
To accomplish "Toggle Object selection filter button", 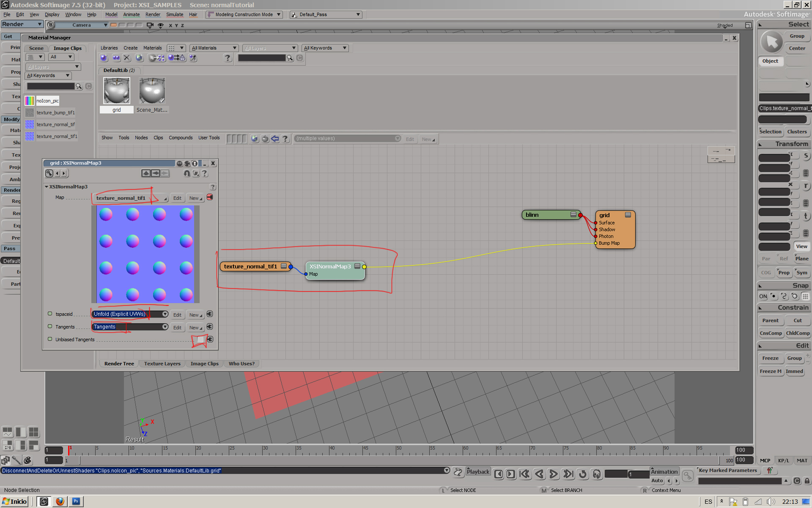I will tap(771, 61).
